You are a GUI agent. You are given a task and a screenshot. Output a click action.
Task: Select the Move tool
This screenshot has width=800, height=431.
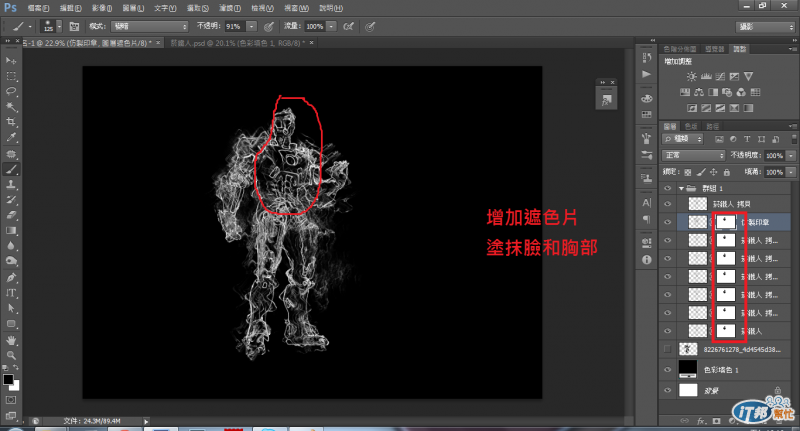(11, 61)
